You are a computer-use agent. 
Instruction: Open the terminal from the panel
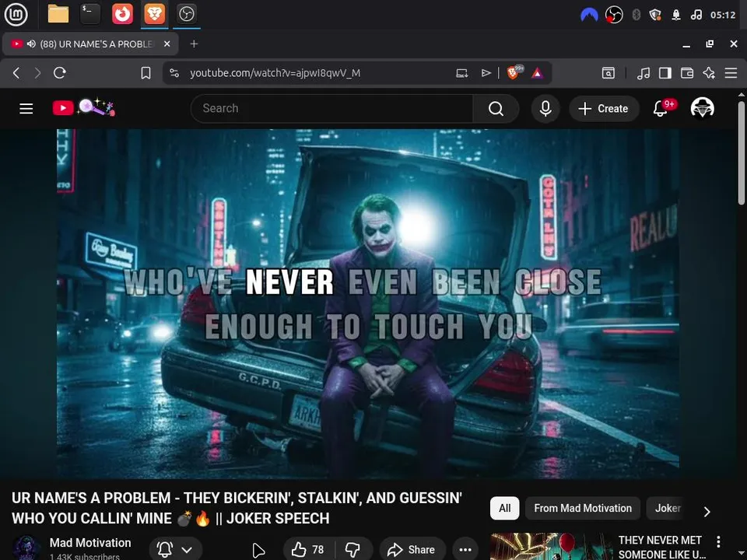90,14
